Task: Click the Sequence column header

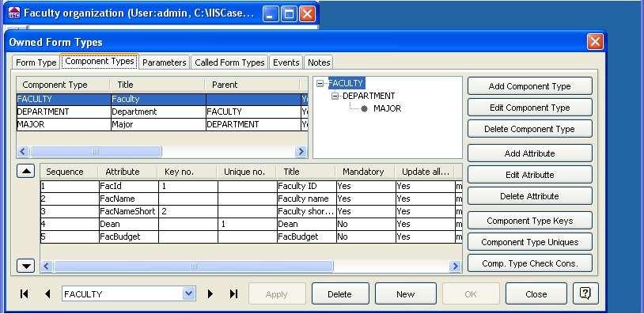Action: (x=69, y=172)
